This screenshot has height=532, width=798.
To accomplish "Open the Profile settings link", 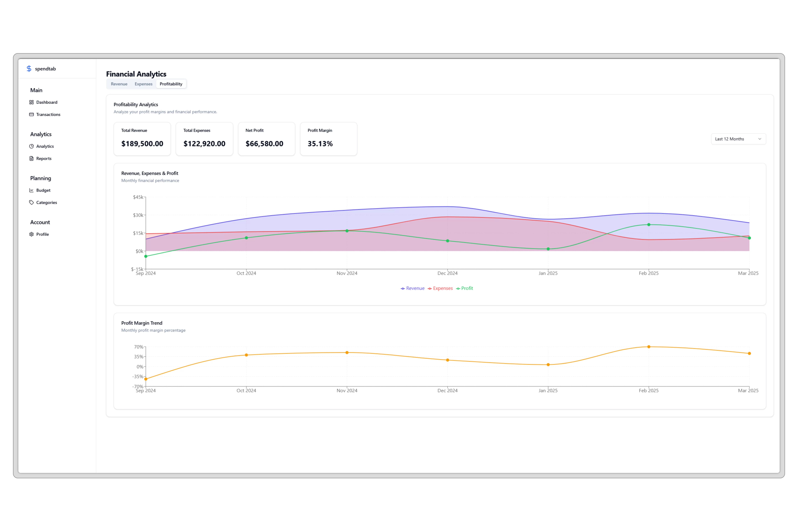I will [x=42, y=234].
